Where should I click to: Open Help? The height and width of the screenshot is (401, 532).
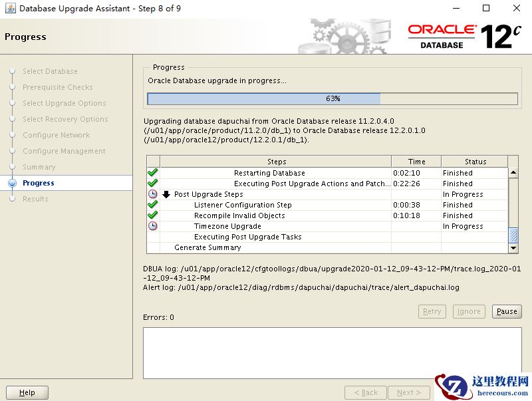(x=27, y=392)
